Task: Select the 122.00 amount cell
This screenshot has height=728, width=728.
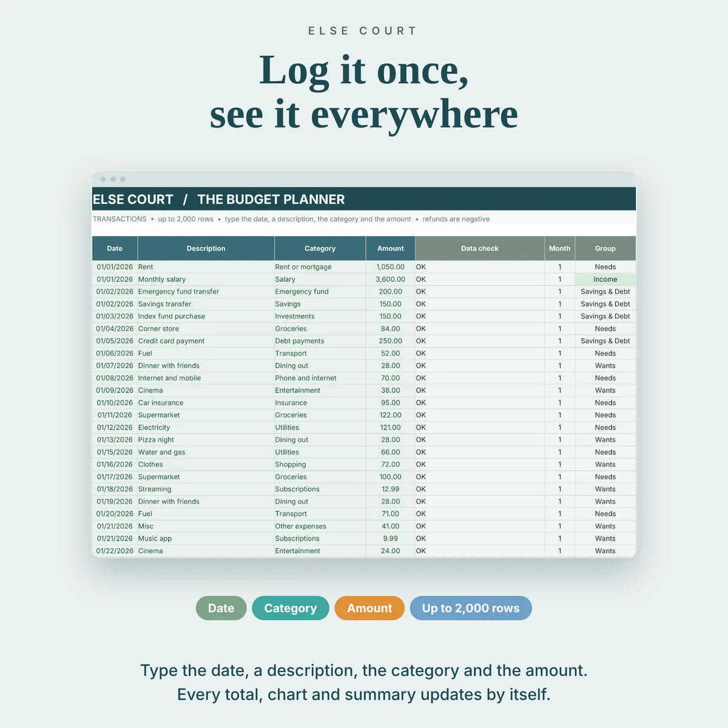Action: [x=391, y=415]
